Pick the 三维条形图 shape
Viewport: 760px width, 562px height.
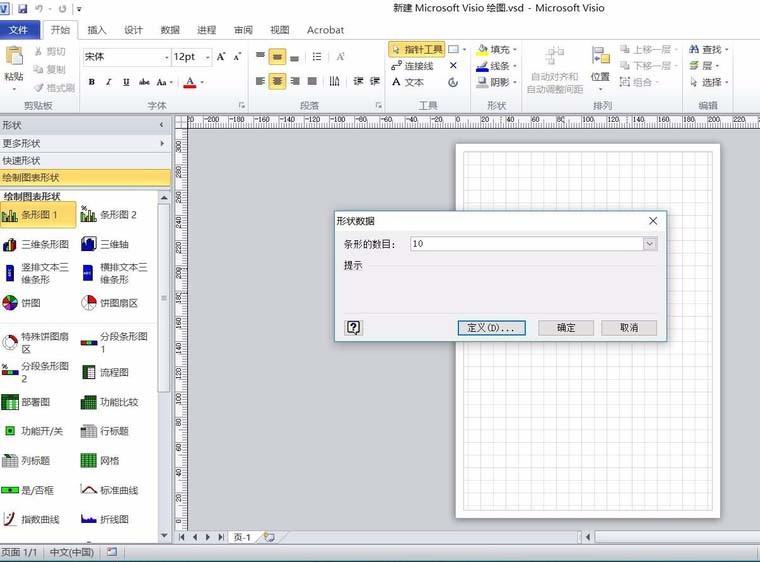pos(36,244)
